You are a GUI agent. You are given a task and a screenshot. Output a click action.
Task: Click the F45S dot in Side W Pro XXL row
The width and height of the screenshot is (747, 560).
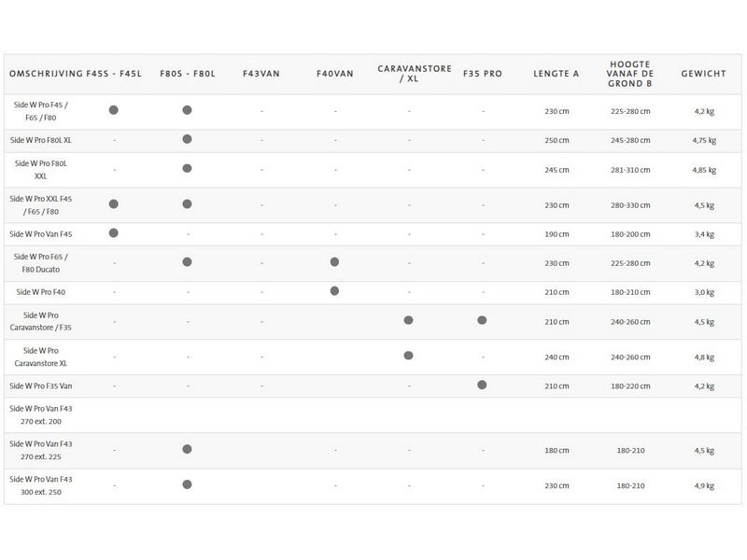point(114,203)
